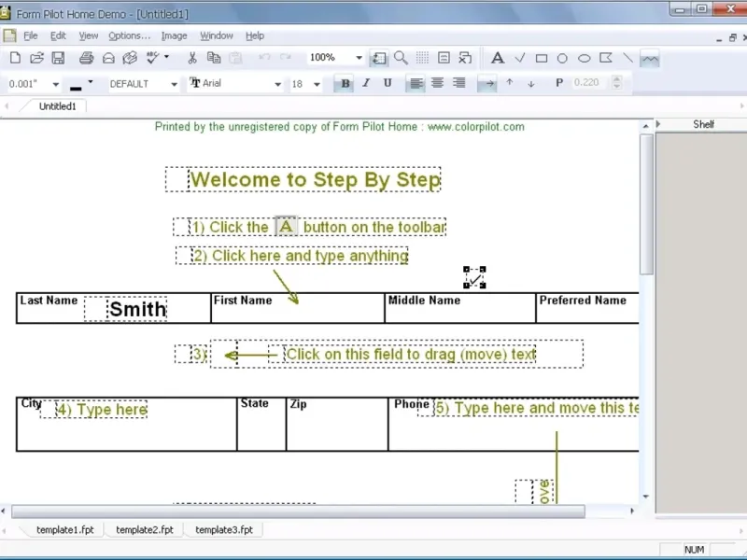Open the View menu

pyautogui.click(x=88, y=35)
